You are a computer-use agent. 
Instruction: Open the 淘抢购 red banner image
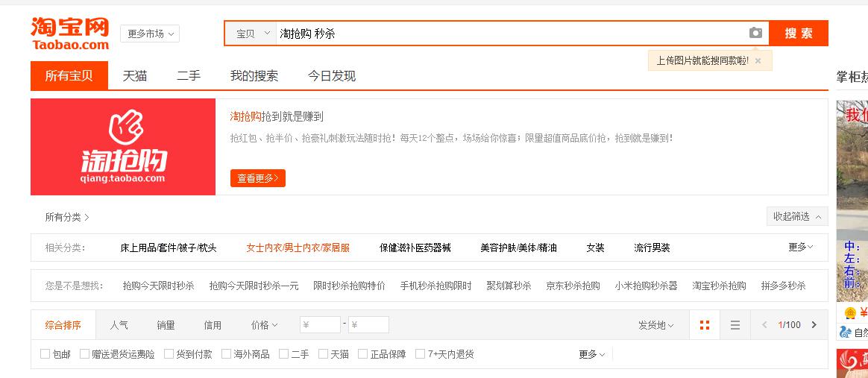[123, 147]
